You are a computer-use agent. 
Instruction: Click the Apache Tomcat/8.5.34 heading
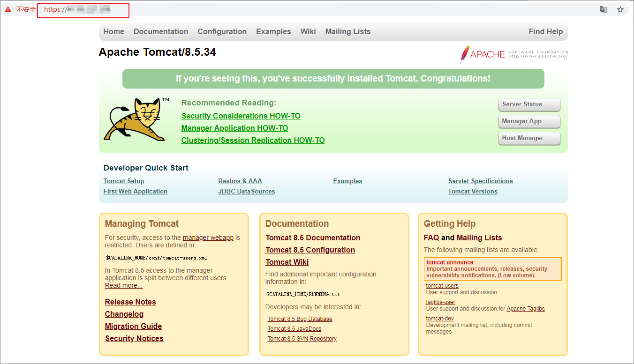(158, 52)
